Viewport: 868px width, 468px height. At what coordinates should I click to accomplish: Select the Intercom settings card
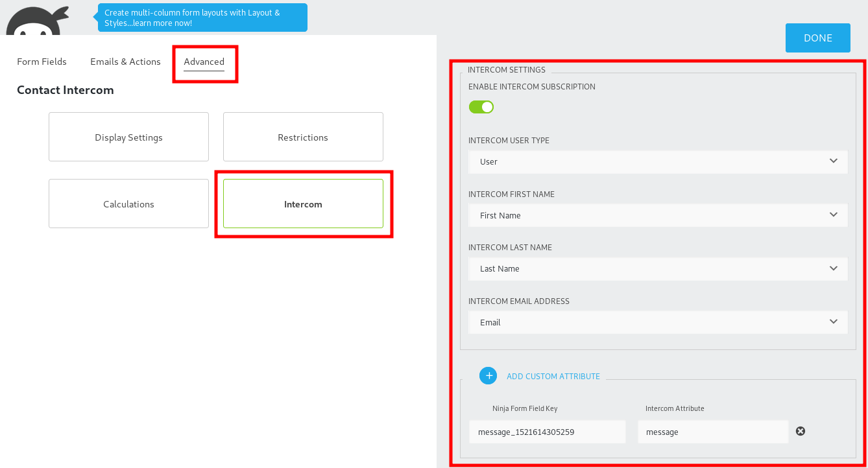click(x=303, y=204)
